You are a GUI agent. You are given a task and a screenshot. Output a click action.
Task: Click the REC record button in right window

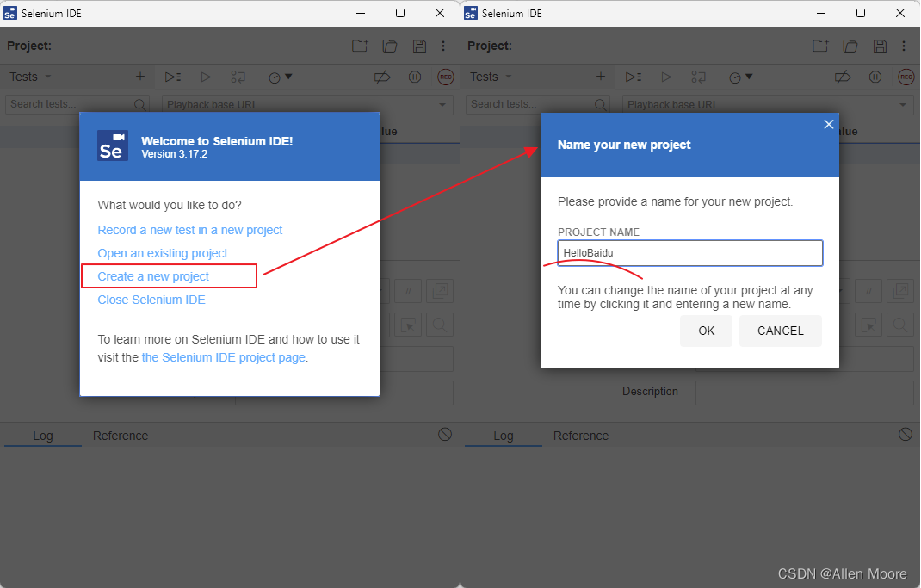[x=906, y=77]
